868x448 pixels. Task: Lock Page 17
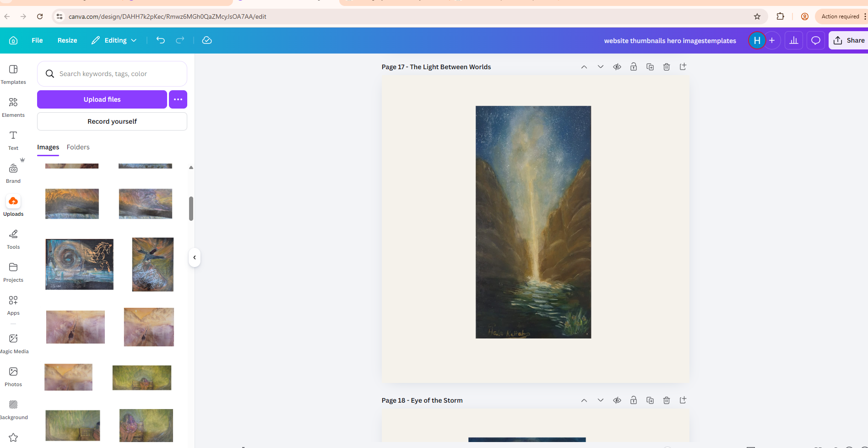point(634,67)
